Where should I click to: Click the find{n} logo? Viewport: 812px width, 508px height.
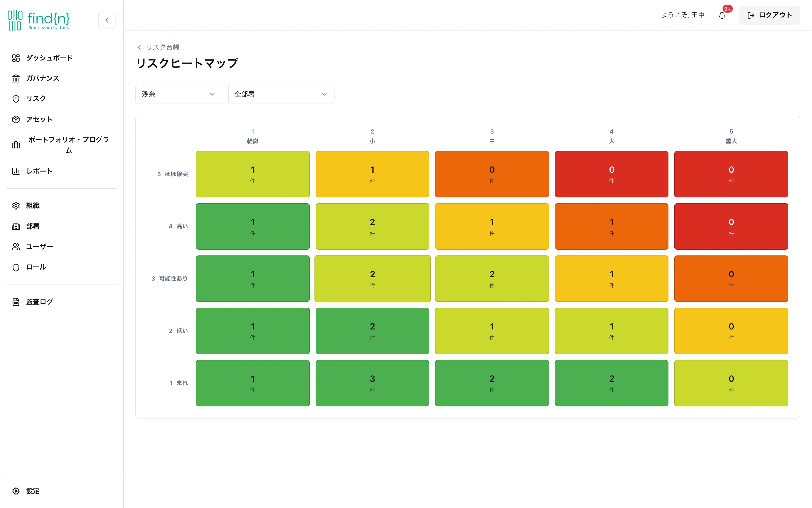click(39, 21)
